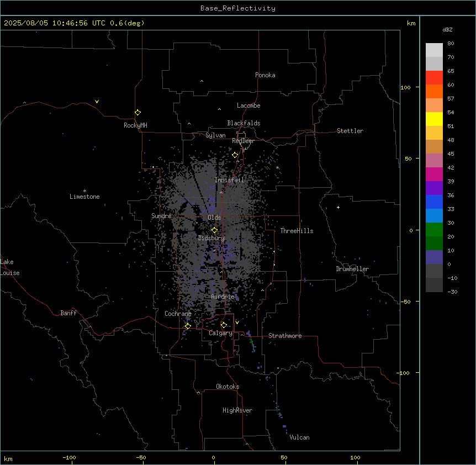Pick the bright yellow swatch in the dBZ legend
The height and width of the screenshot is (465, 476).
pyautogui.click(x=434, y=119)
